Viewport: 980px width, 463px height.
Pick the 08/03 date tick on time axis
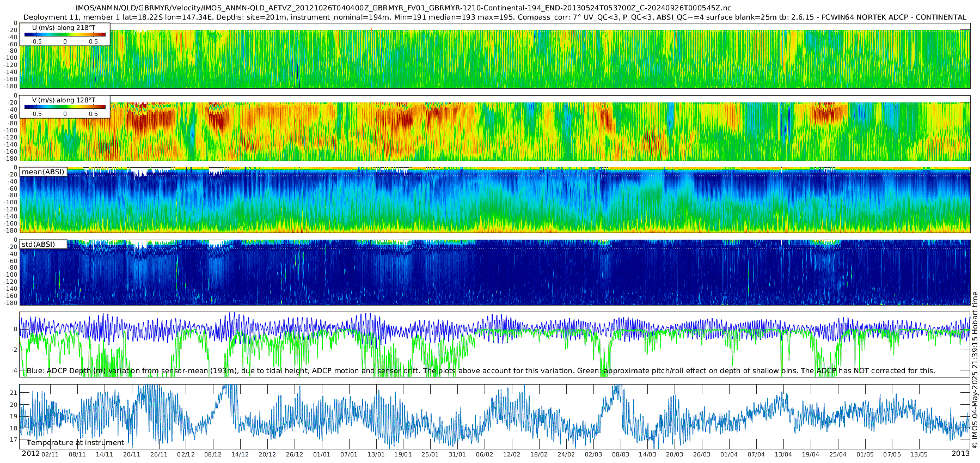tap(621, 454)
